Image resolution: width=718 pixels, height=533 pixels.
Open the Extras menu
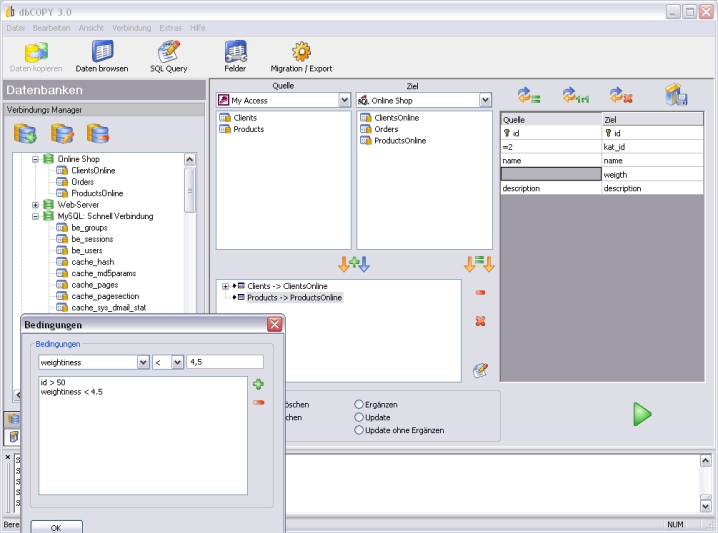pos(171,28)
